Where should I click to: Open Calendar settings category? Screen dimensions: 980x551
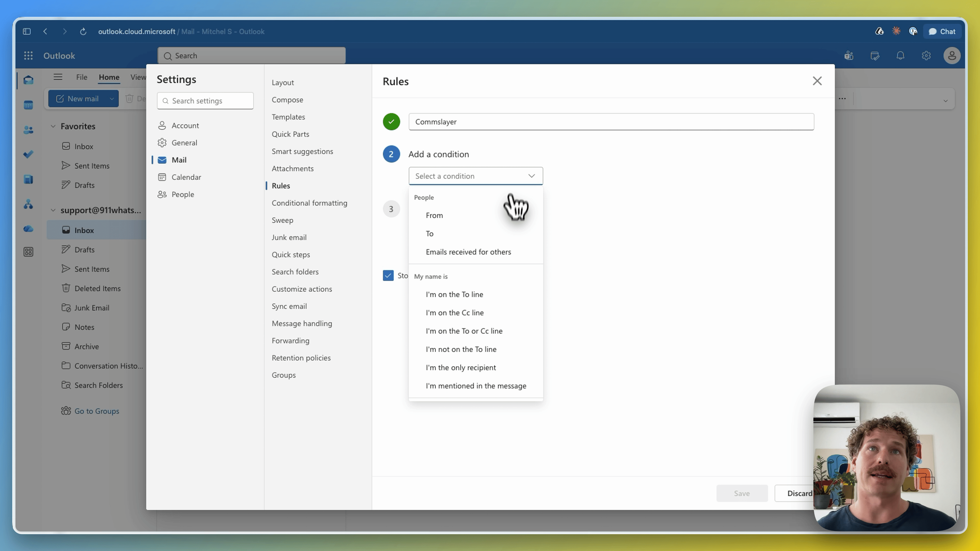click(x=186, y=177)
